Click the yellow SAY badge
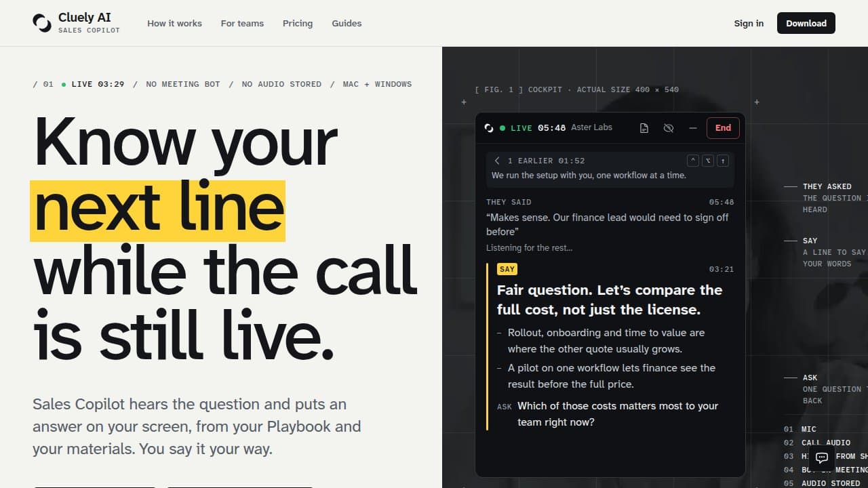 pos(507,269)
